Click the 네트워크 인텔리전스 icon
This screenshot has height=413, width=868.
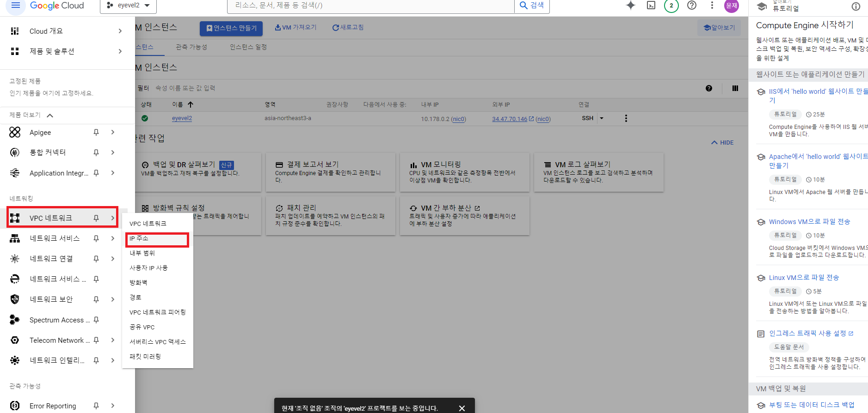click(x=15, y=360)
